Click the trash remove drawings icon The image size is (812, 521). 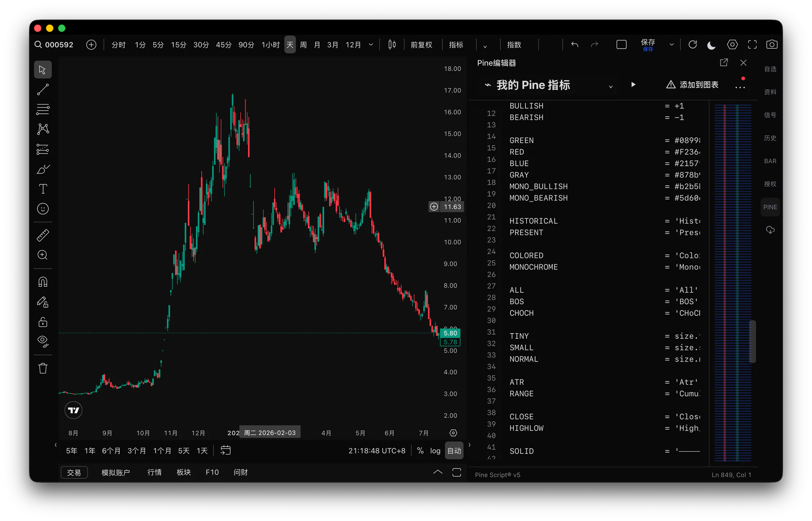tap(43, 368)
